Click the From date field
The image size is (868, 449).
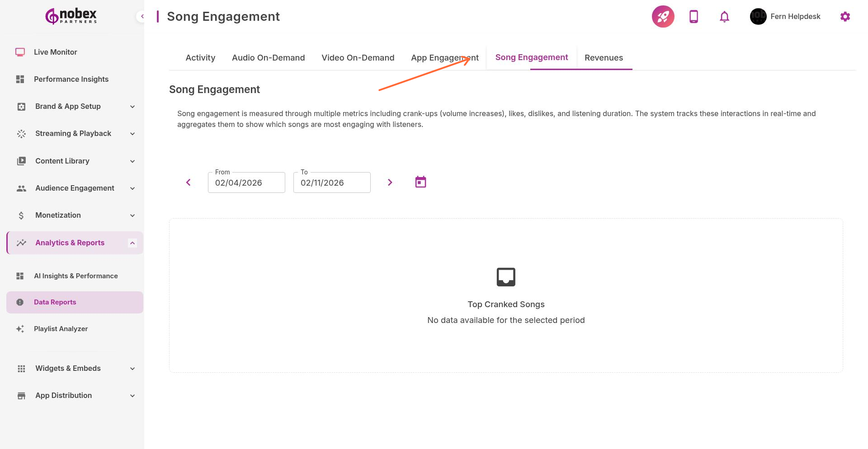[x=246, y=182]
